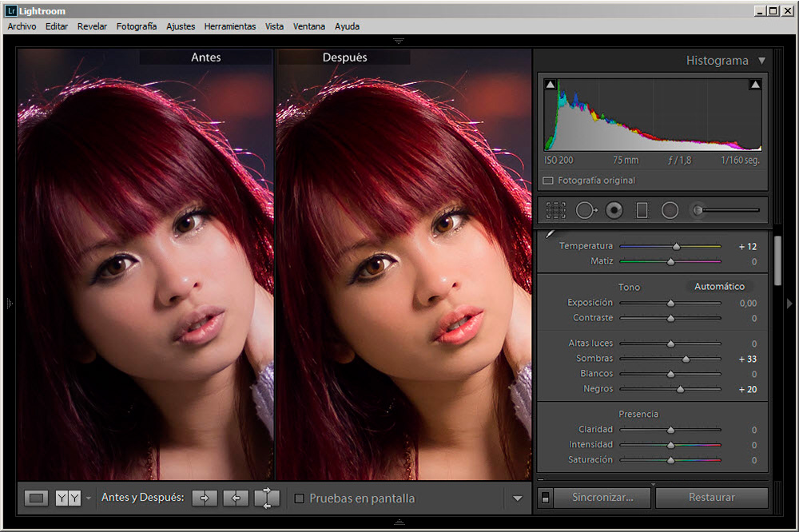Copy After settings to Before arrow

click(236, 498)
